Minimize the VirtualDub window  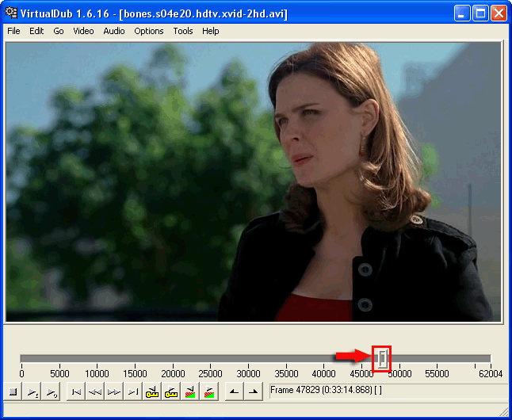click(x=462, y=13)
